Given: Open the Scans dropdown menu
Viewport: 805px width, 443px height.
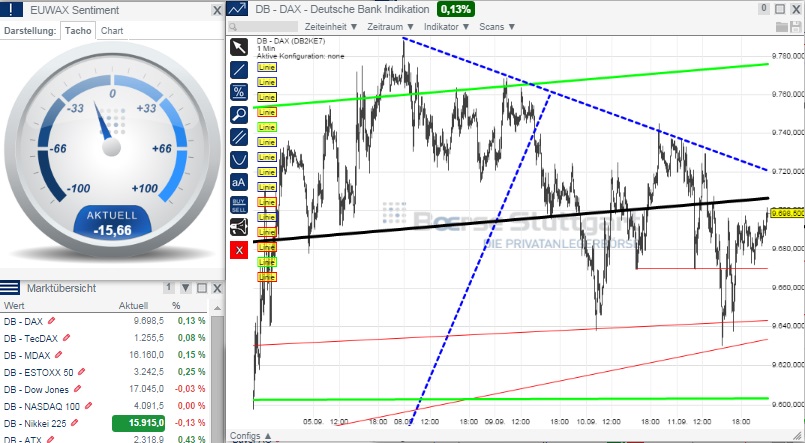Looking at the screenshot, I should (x=497, y=27).
